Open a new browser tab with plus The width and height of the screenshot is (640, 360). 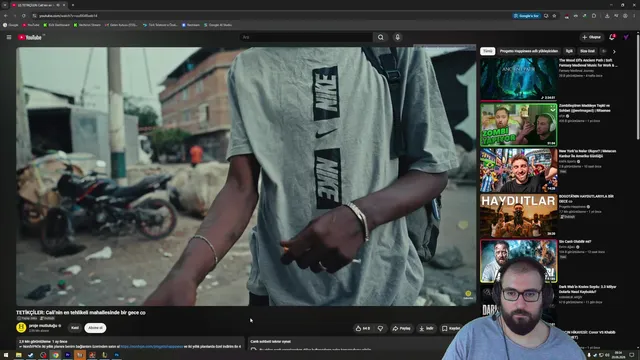click(x=73, y=5)
